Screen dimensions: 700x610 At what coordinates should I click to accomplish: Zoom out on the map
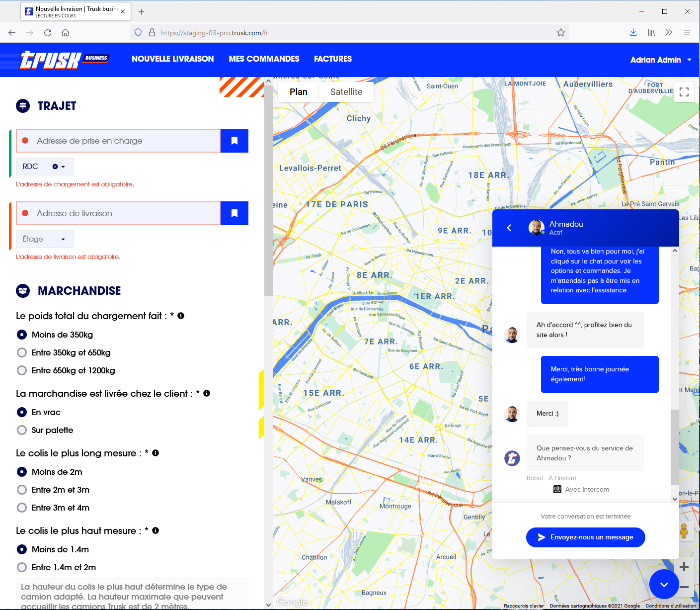684,587
